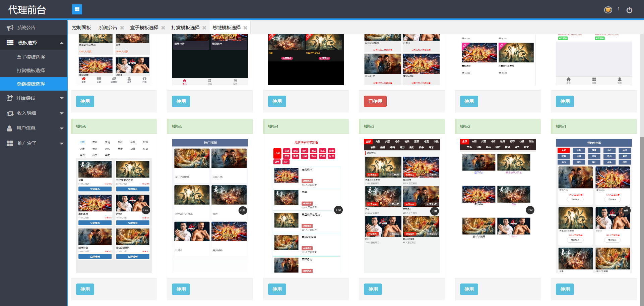Image resolution: width=644 pixels, height=306 pixels.
Task: Click the 模板1 我的小电影 preview thumbnail
Action: [x=594, y=206]
